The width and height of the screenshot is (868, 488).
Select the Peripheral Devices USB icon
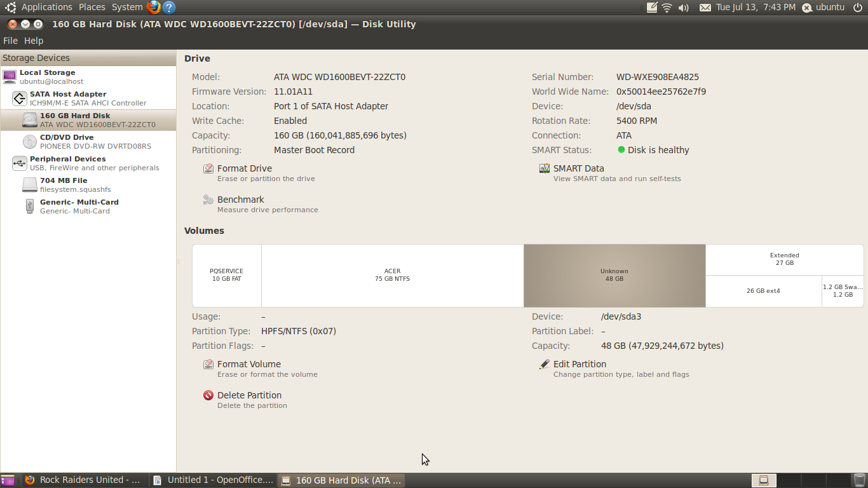click(x=20, y=163)
